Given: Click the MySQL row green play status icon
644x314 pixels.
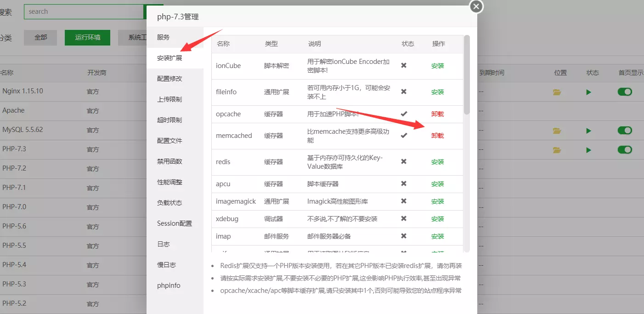Looking at the screenshot, I should pos(588,131).
